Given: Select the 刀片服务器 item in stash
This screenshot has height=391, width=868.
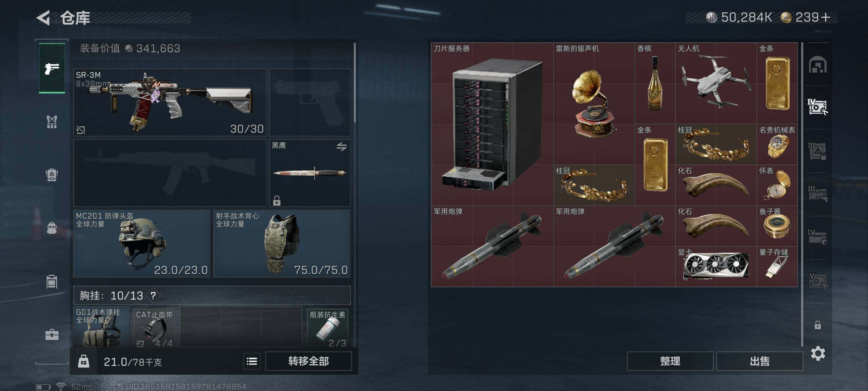Looking at the screenshot, I should click(x=492, y=124).
